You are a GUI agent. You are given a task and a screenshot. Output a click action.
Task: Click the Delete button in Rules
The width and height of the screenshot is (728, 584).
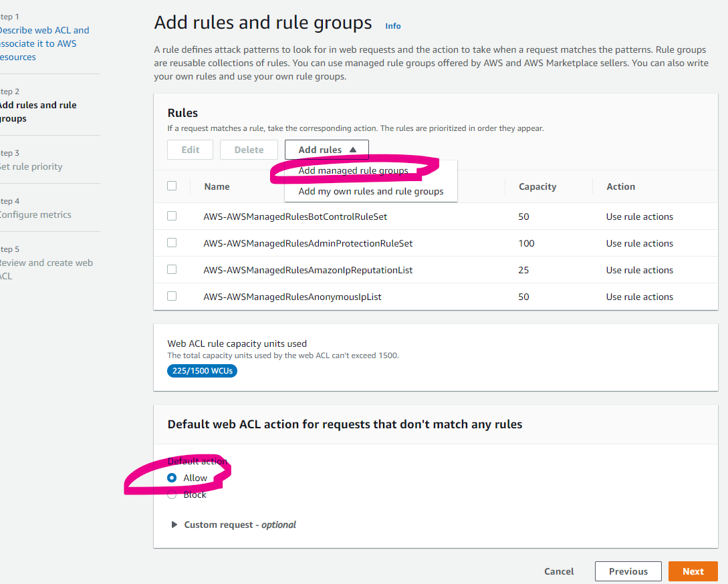coord(249,150)
